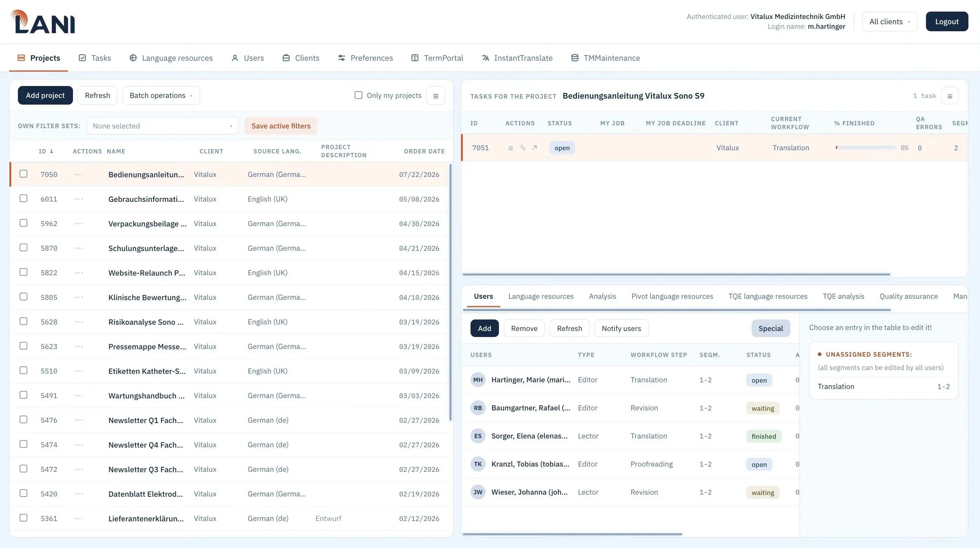Open the Users main navigation tab

pyautogui.click(x=248, y=58)
